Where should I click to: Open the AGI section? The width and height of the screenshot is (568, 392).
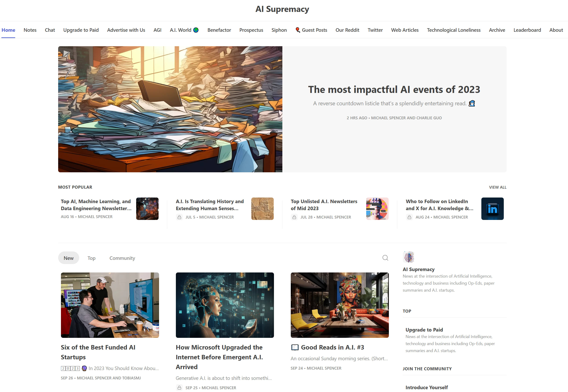157,30
